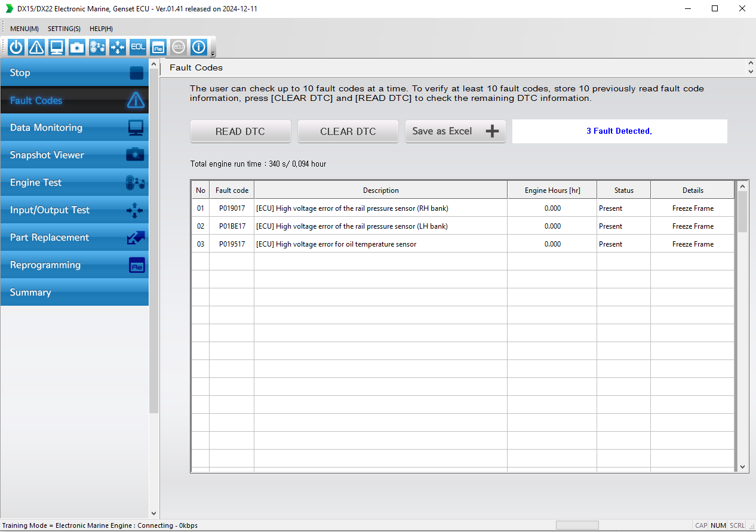Image resolution: width=756 pixels, height=532 pixels.
Task: Open the fault codes warning toolbar icon
Action: point(36,47)
